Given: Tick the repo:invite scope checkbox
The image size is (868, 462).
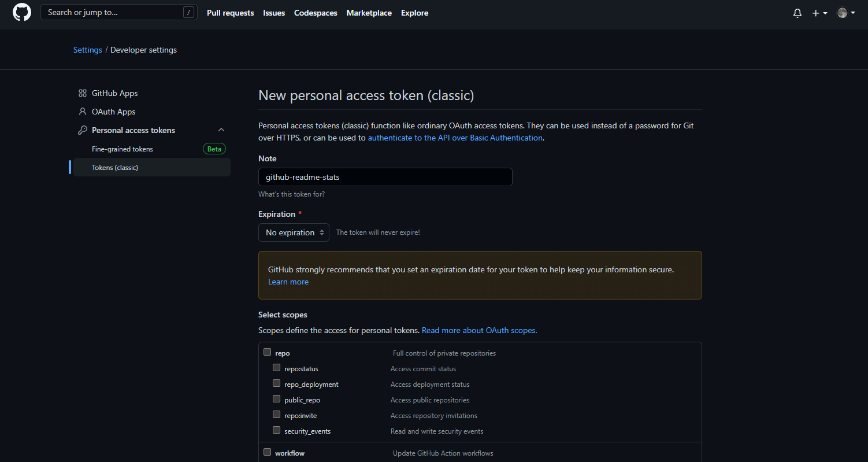Looking at the screenshot, I should tap(277, 415).
